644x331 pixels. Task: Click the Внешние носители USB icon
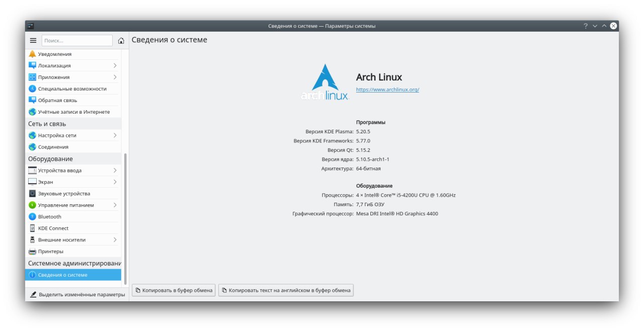(x=32, y=239)
